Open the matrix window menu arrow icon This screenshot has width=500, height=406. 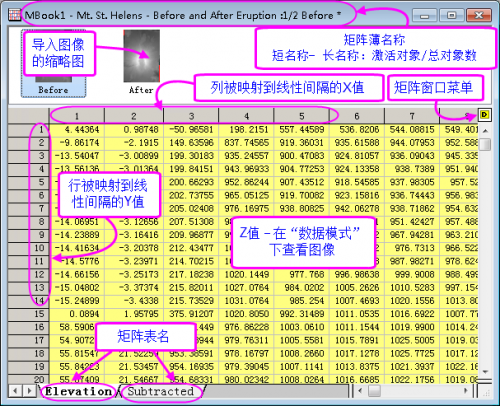pyautogui.click(x=484, y=115)
